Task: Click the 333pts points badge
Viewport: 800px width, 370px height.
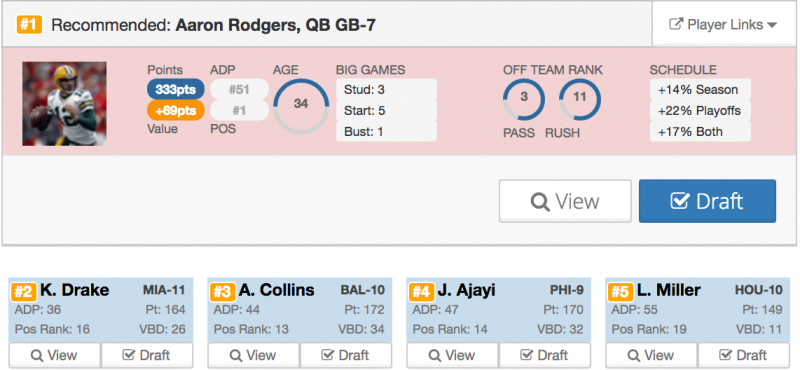Action: tap(176, 89)
